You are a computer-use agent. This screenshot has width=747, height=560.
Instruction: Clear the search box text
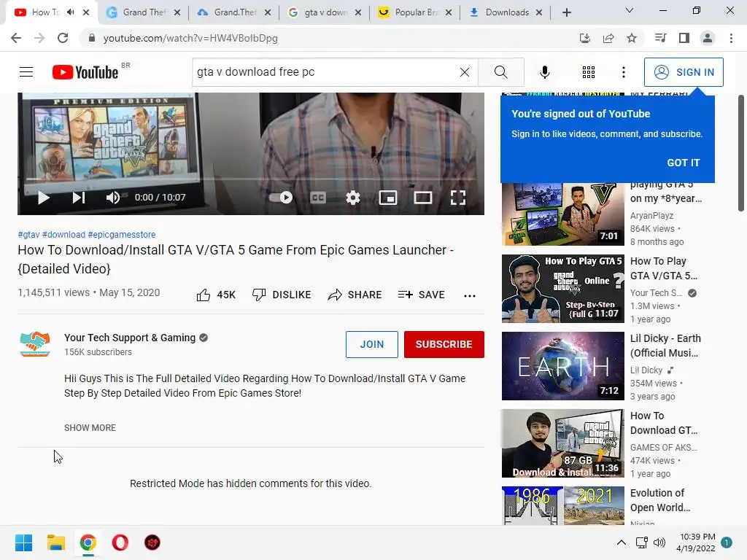click(x=465, y=72)
